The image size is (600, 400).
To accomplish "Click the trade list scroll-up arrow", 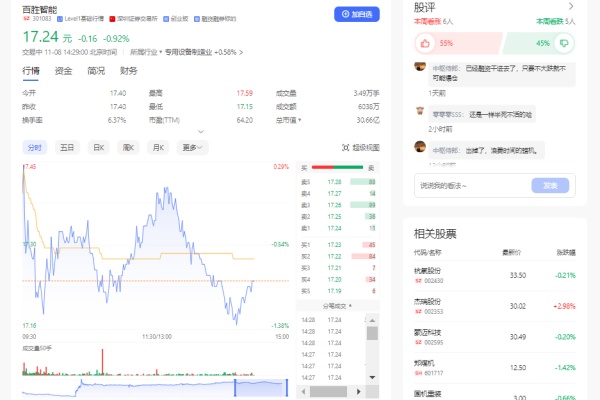I will (372, 320).
